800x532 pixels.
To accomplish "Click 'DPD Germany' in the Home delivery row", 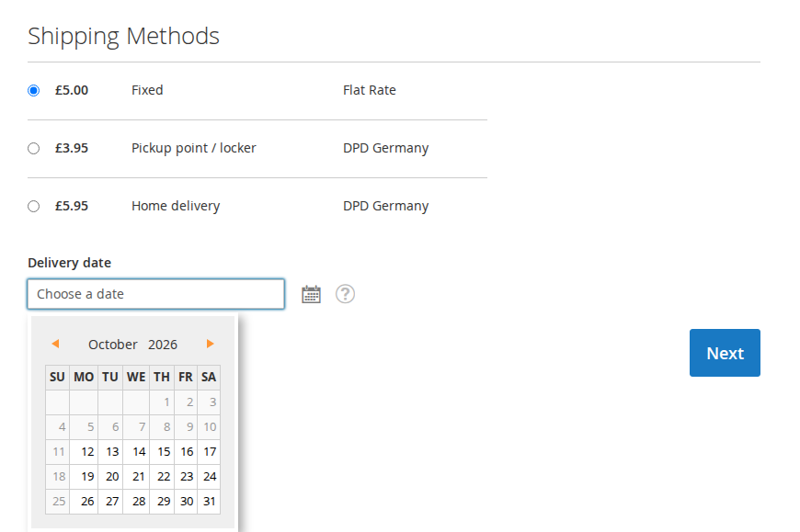I will coord(385,206).
